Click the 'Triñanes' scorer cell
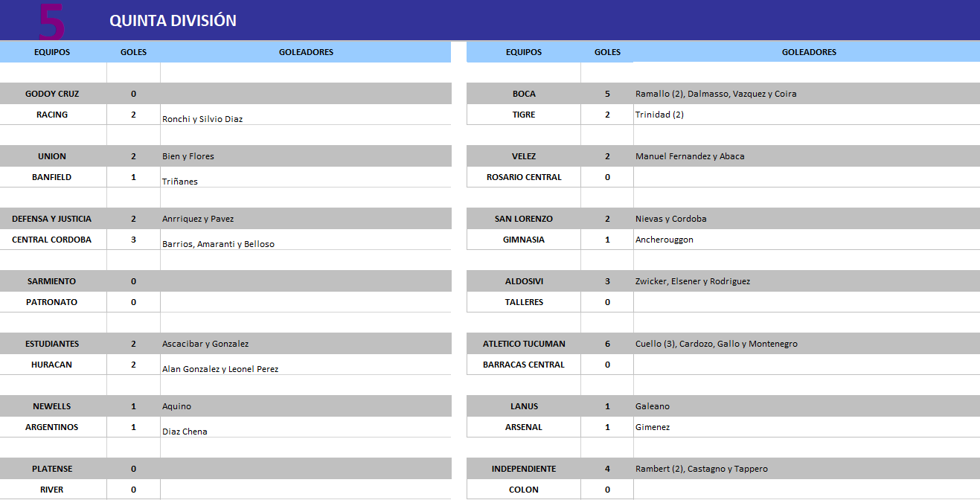Image resolution: width=980 pixels, height=500 pixels. coord(306,177)
